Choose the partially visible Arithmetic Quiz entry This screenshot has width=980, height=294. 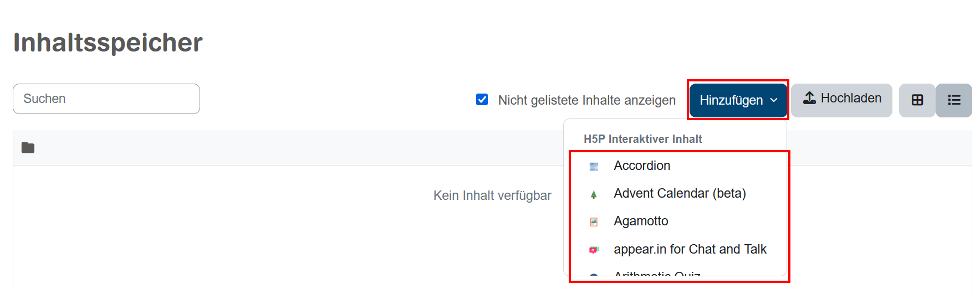click(657, 273)
